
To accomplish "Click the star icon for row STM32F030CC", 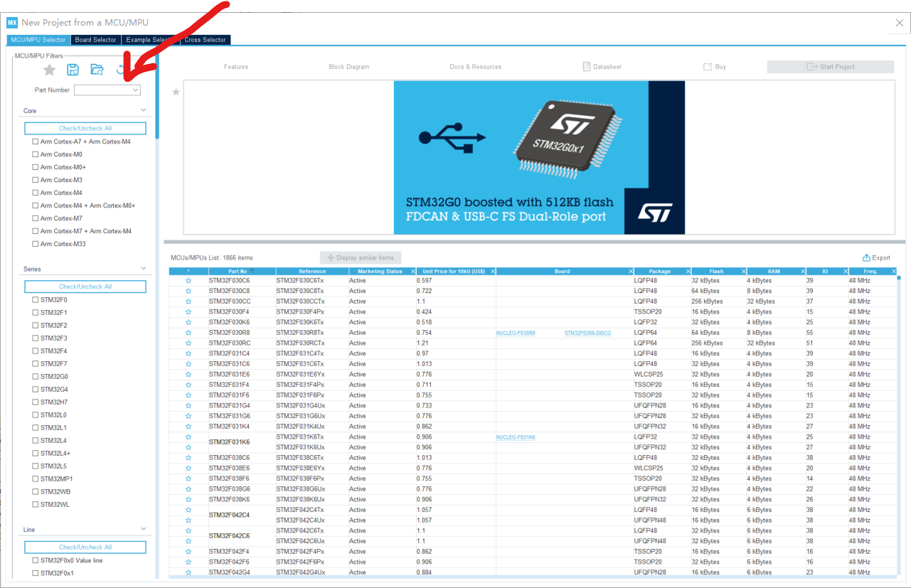I will (188, 301).
